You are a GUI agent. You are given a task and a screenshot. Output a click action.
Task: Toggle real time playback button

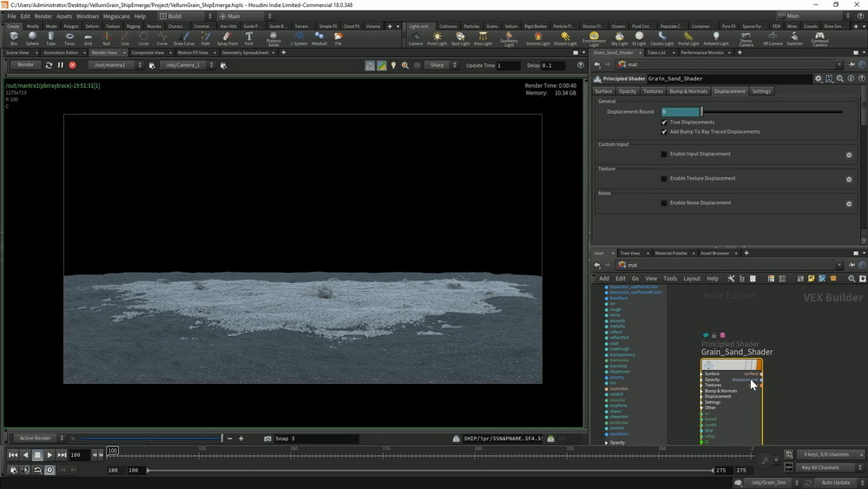tap(49, 470)
